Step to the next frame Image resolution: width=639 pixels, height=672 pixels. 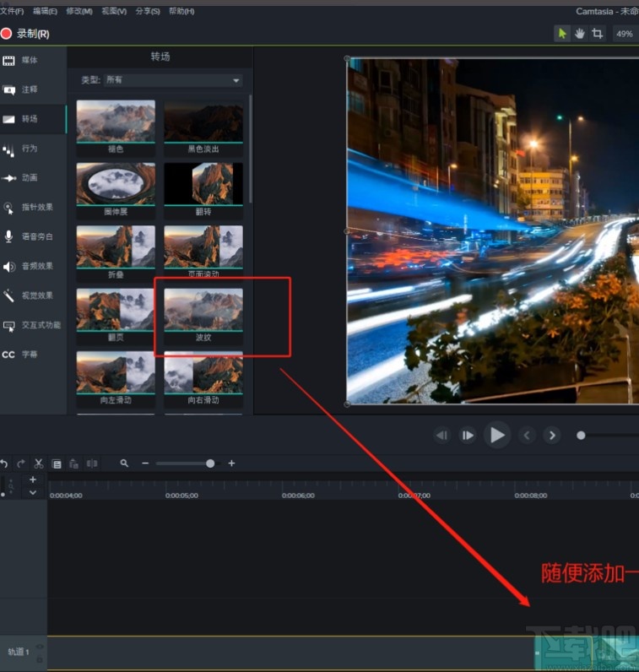[467, 436]
